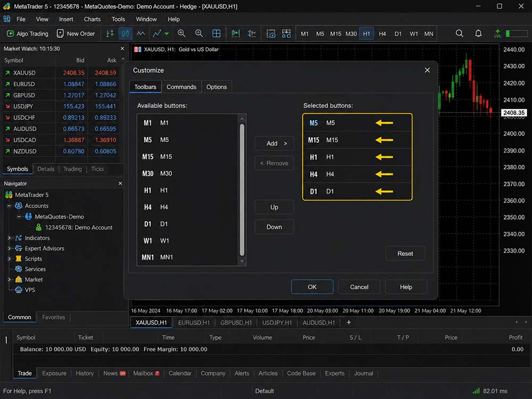Open the Mailbox tab in Toolbox

click(x=146, y=373)
